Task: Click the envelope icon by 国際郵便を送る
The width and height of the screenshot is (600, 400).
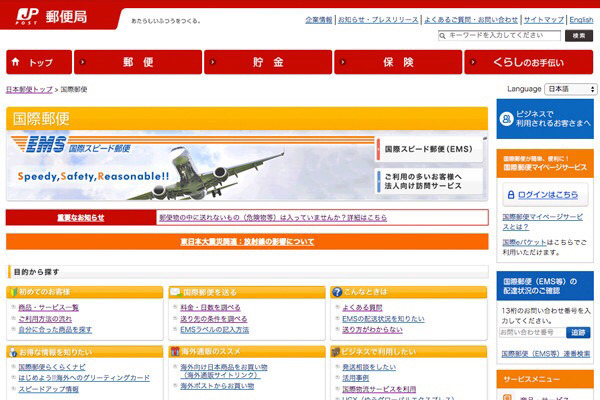Action: click(175, 292)
